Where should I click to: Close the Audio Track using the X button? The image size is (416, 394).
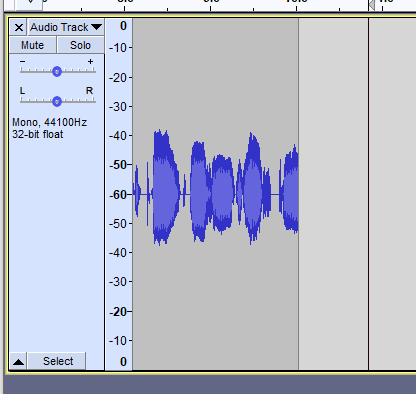click(x=19, y=27)
